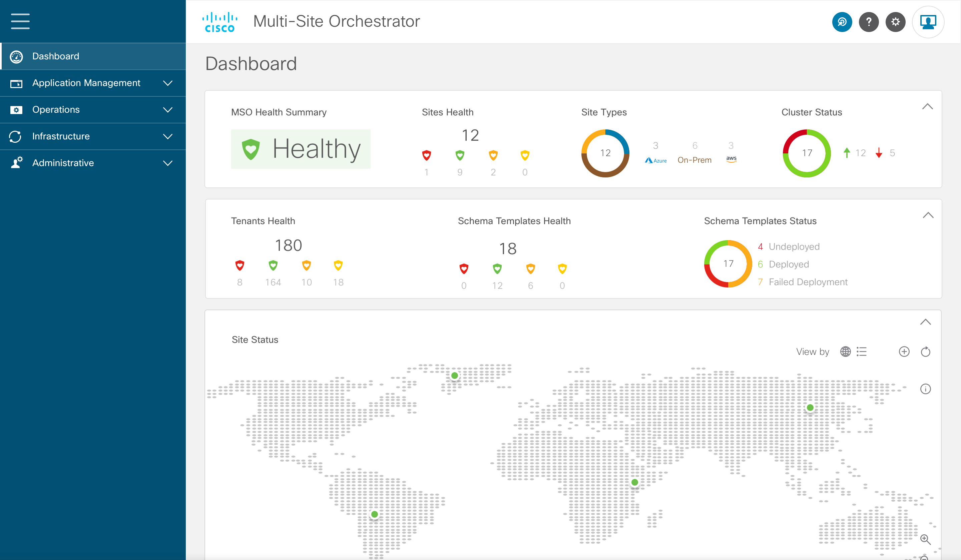The height and width of the screenshot is (560, 961).
Task: Open the hamburger navigation menu
Action: 20,21
